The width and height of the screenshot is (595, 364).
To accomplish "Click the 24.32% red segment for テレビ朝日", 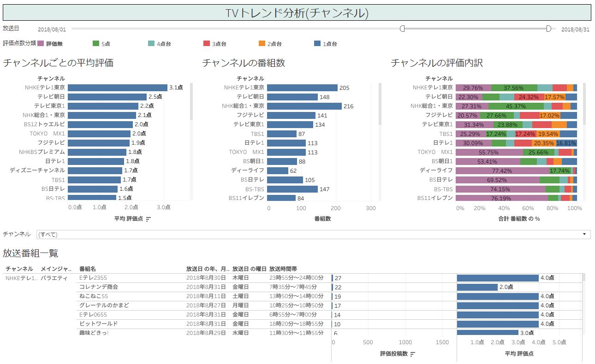I will tap(529, 97).
